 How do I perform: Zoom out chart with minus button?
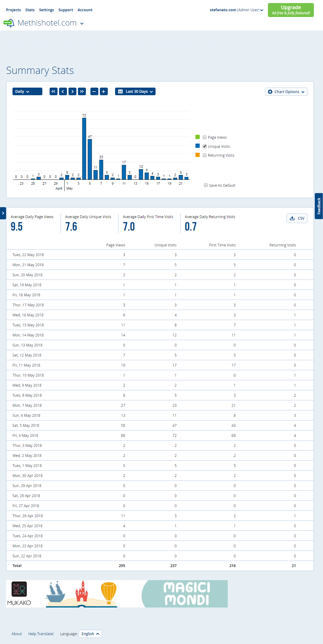click(94, 91)
